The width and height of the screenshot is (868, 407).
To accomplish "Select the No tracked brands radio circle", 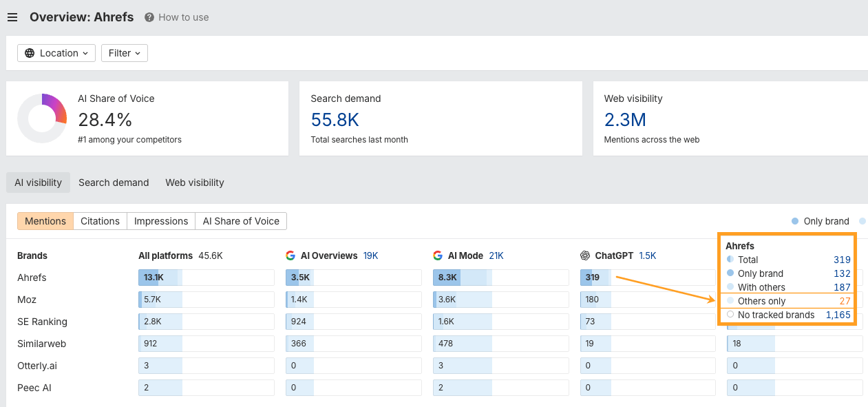I will (x=730, y=315).
